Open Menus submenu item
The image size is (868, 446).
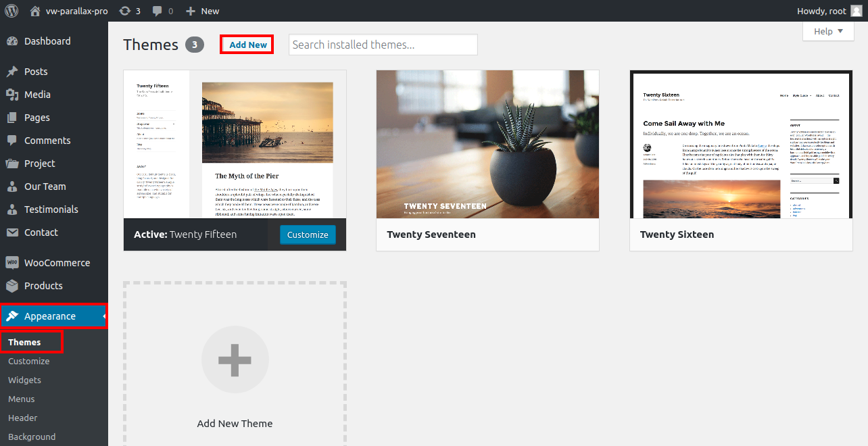click(x=22, y=399)
